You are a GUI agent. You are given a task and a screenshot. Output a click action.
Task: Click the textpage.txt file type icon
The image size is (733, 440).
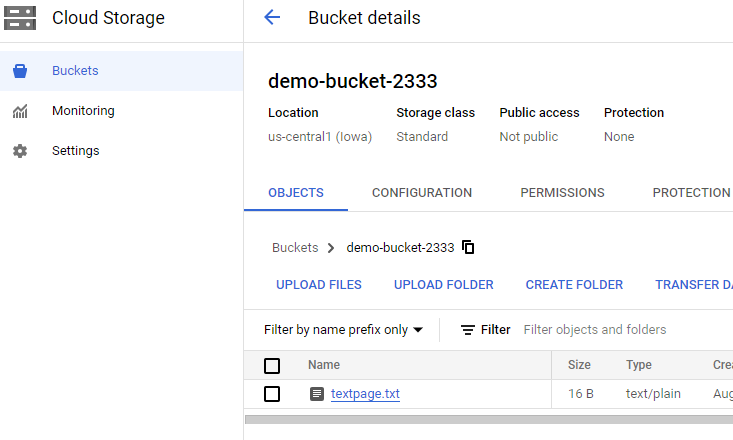316,394
